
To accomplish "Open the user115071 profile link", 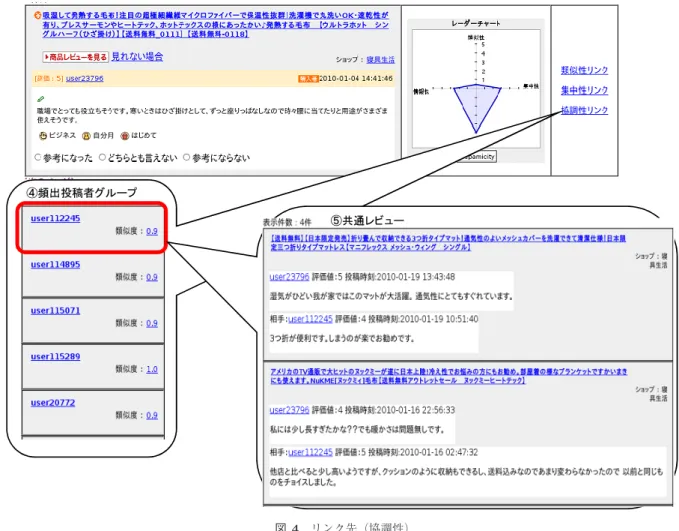I will click(x=55, y=311).
